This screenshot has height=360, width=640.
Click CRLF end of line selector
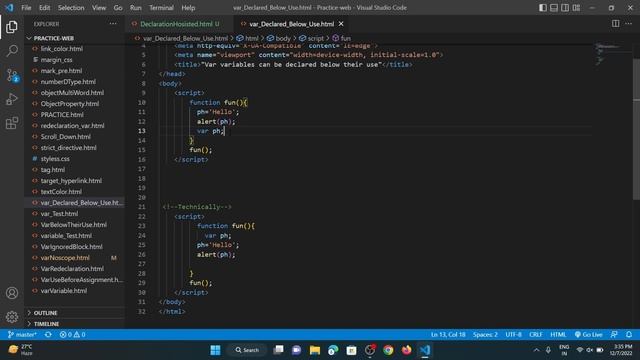click(536, 334)
